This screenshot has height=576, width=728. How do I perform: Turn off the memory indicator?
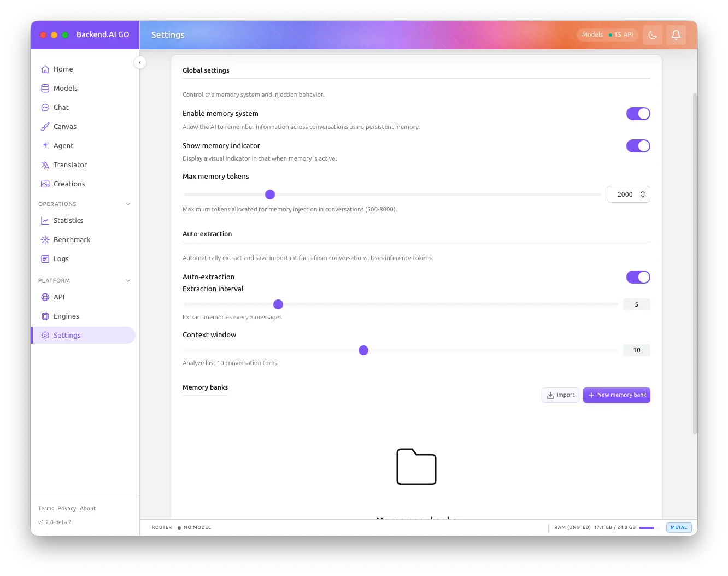click(x=638, y=146)
